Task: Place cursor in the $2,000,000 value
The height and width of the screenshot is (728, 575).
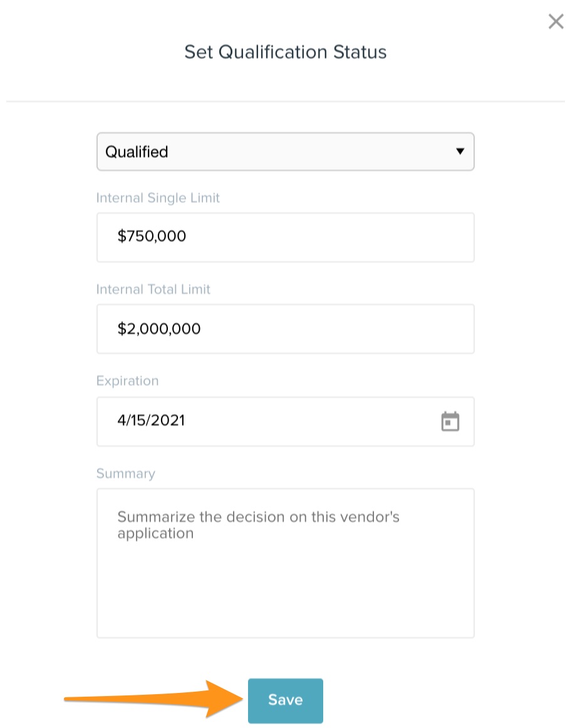Action: (x=158, y=328)
